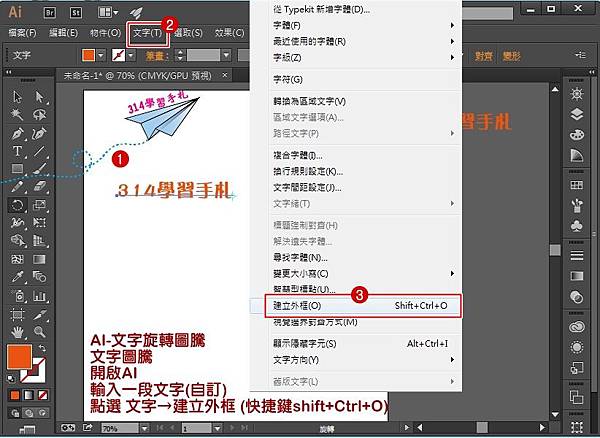Select the Gradient tool
Viewport: 600px width, 438px height.
pos(39,259)
